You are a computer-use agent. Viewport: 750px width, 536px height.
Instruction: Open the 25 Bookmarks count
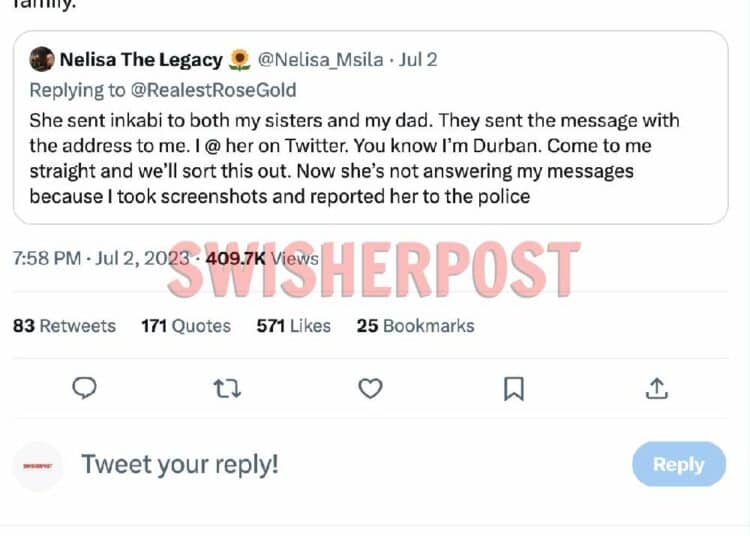coord(415,326)
